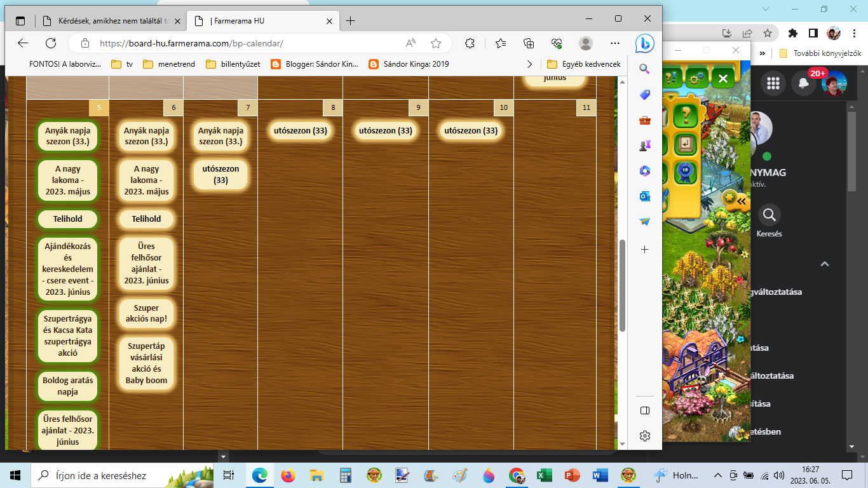Click the calendar page vertical scrollbar
This screenshot has height=488, width=868.
point(622,286)
